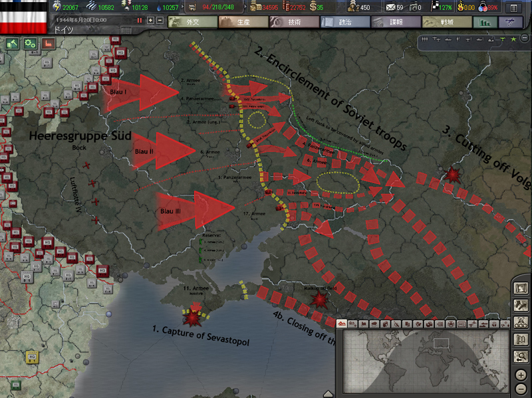This screenshot has width=532, height=398.
Task: Click the national unity flag icon showing 127%
Action: pyautogui.click(x=435, y=7)
